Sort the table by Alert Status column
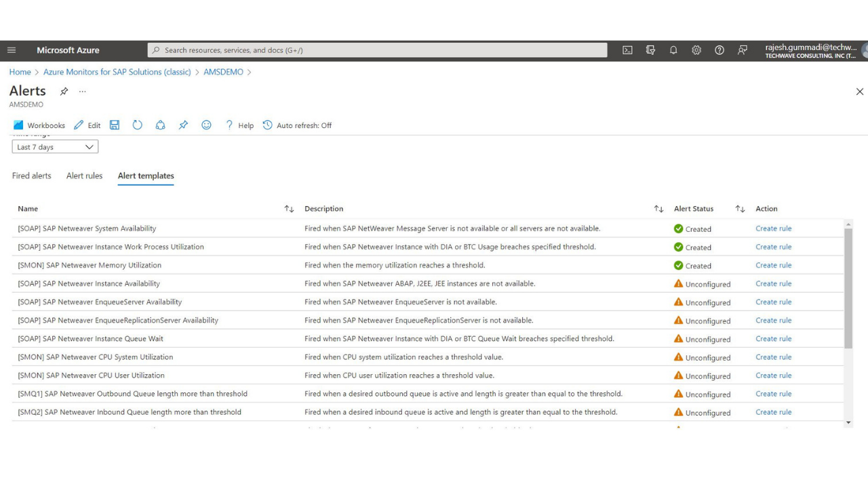Viewport: 868px width, 488px height. (740, 209)
